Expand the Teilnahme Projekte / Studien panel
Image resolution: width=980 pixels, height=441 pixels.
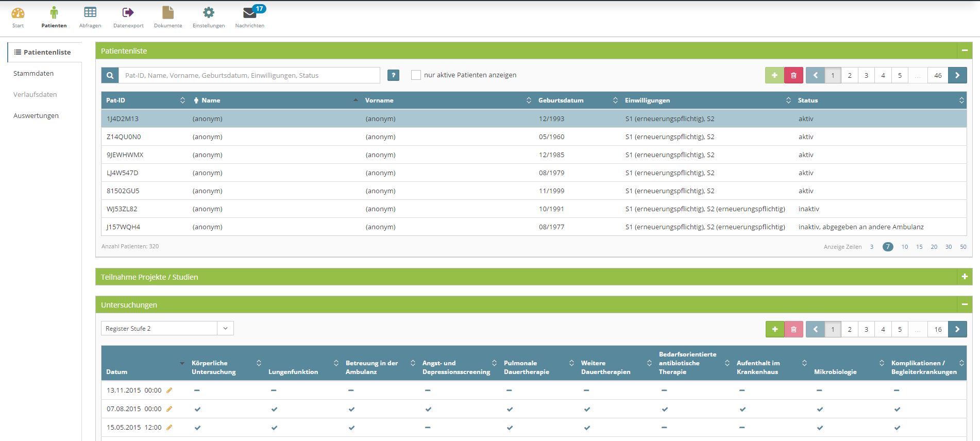pos(965,277)
